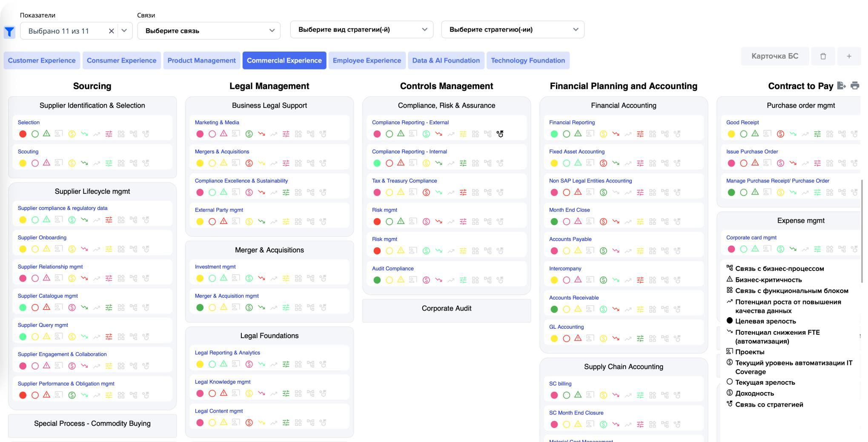This screenshot has width=868, height=442.
Task: Open the Financial Reporting link
Action: tap(572, 123)
